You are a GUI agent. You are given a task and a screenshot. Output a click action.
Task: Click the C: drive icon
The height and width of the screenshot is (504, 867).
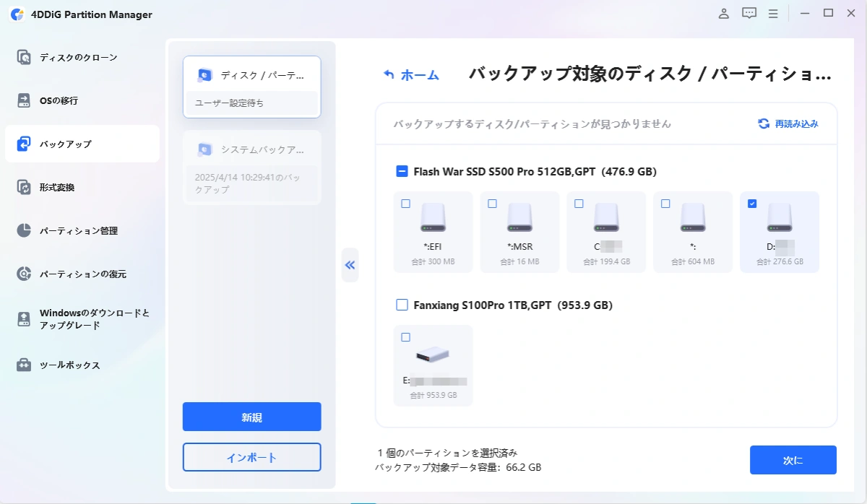click(606, 217)
